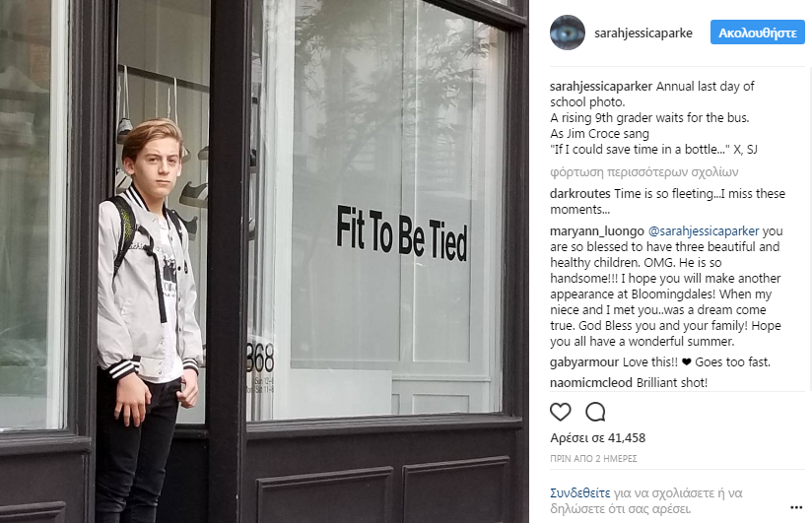Open the darkroutes commenter profile
This screenshot has width=812, height=523.
pos(580,194)
